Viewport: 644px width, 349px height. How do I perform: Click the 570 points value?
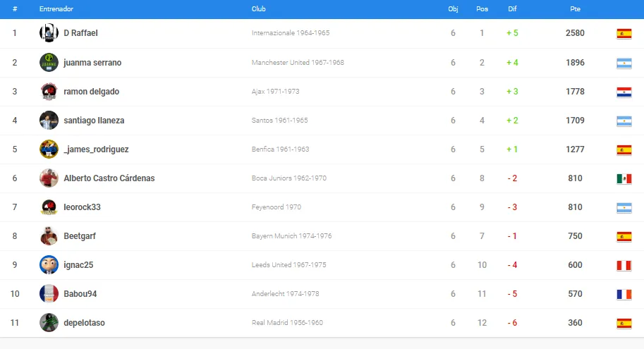(x=575, y=293)
